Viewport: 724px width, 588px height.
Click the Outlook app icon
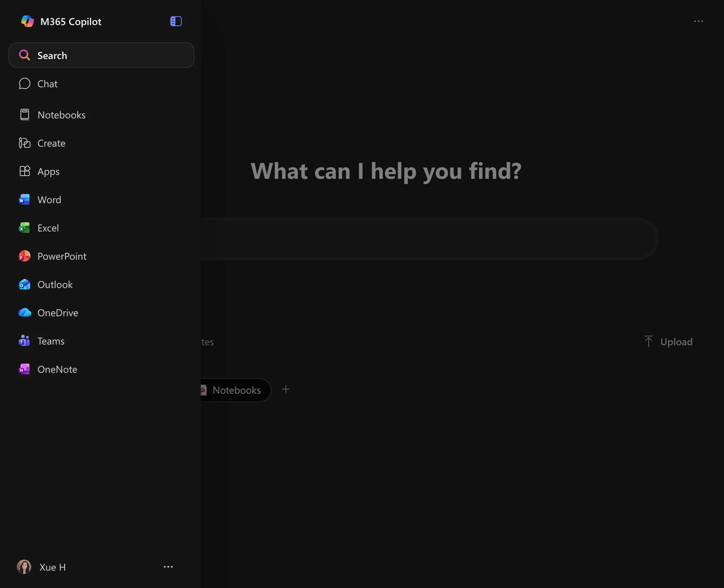point(24,284)
